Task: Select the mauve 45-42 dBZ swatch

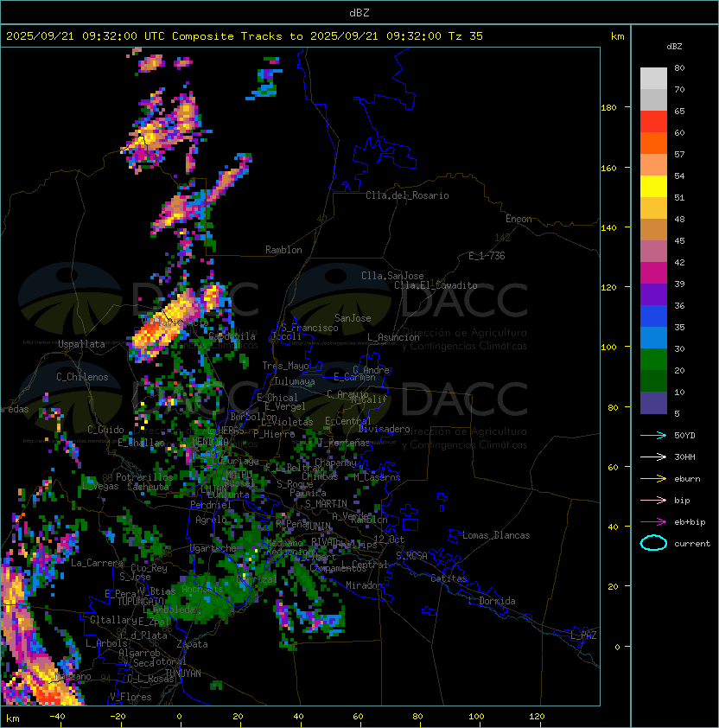Action: click(653, 252)
